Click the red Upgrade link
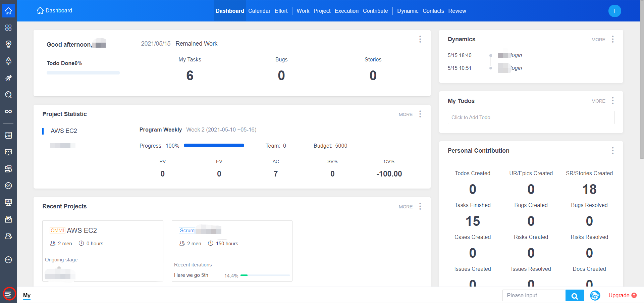The height and width of the screenshot is (303, 644). point(619,295)
